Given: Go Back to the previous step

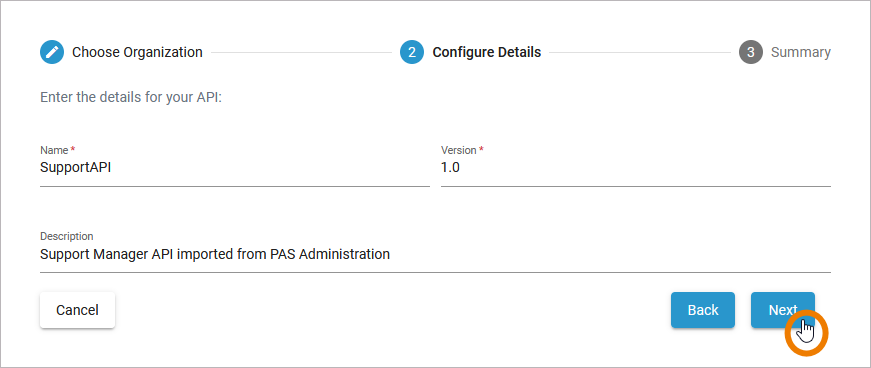Looking at the screenshot, I should click(703, 310).
